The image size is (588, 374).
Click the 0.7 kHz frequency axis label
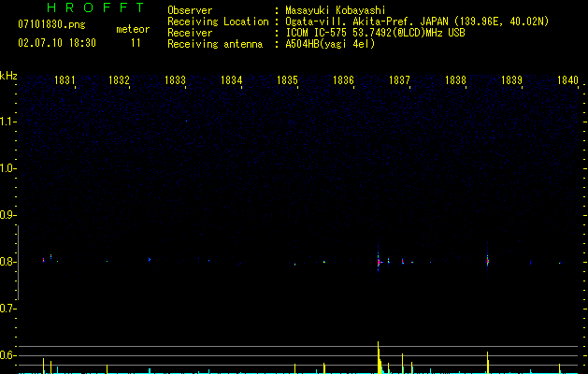click(7, 309)
